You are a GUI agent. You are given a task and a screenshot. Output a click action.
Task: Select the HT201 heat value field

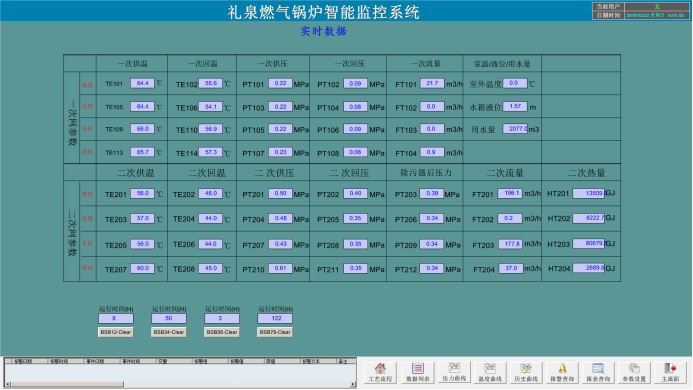point(589,193)
